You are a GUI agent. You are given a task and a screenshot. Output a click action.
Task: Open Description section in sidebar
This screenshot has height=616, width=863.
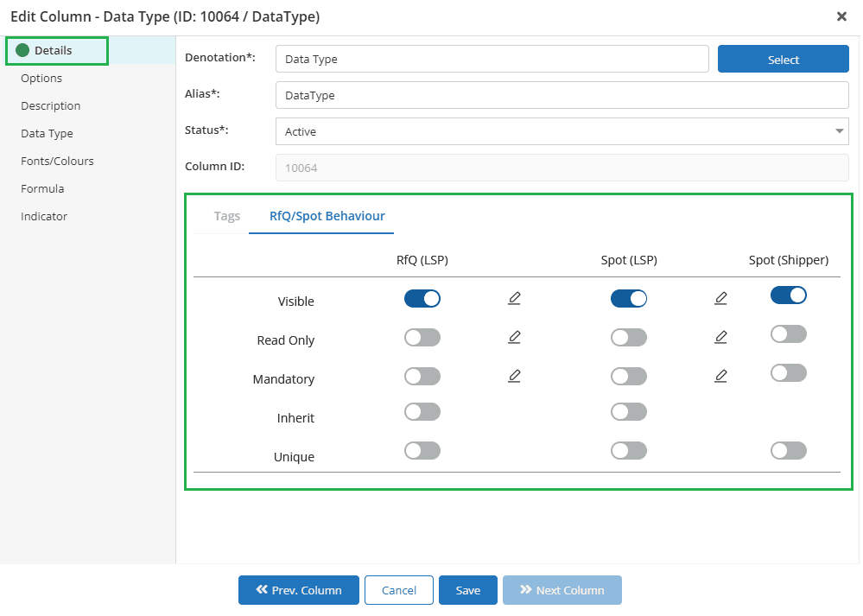click(51, 105)
